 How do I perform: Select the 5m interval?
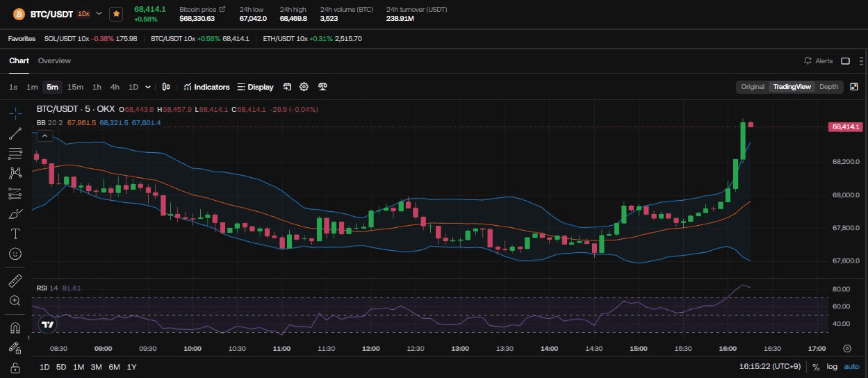pyautogui.click(x=52, y=87)
